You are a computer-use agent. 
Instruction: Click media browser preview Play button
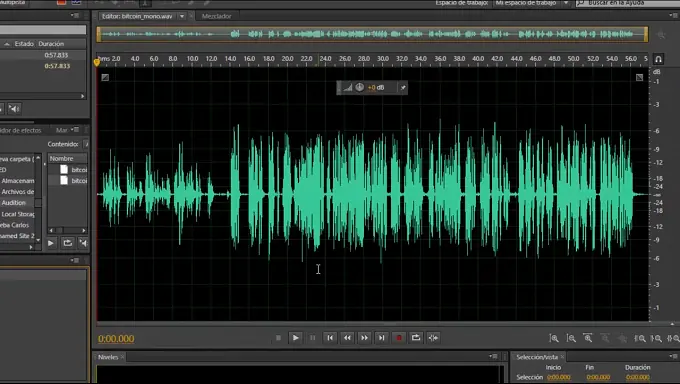coord(51,243)
